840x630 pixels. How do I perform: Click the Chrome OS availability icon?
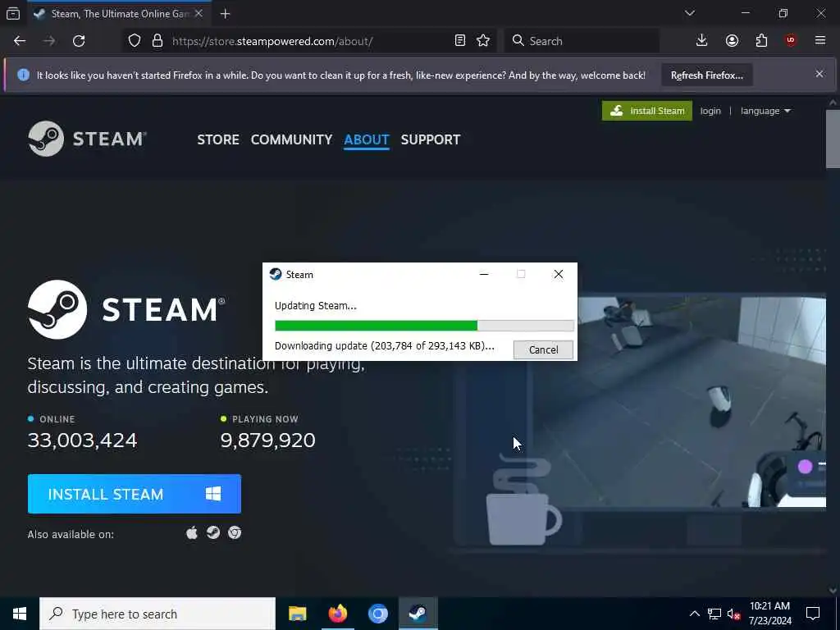pyautogui.click(x=235, y=532)
